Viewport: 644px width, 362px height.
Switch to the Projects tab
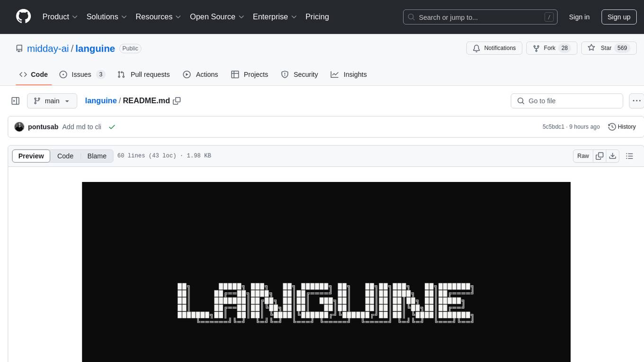tap(250, 74)
